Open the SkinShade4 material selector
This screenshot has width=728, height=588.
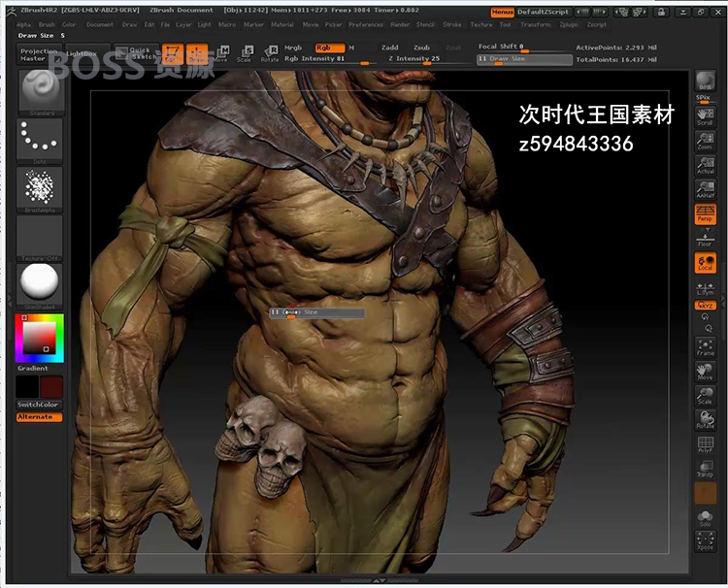(x=40, y=287)
